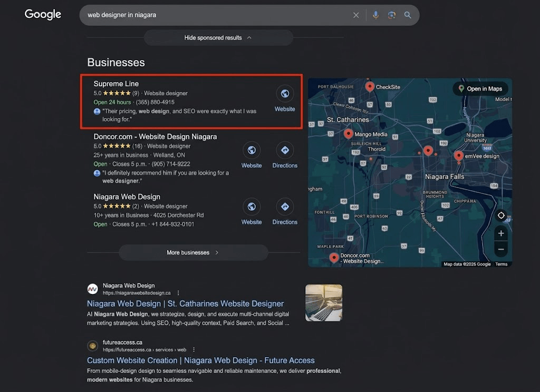540x392 pixels.
Task: Get directions to Doncor.com
Action: (285, 150)
